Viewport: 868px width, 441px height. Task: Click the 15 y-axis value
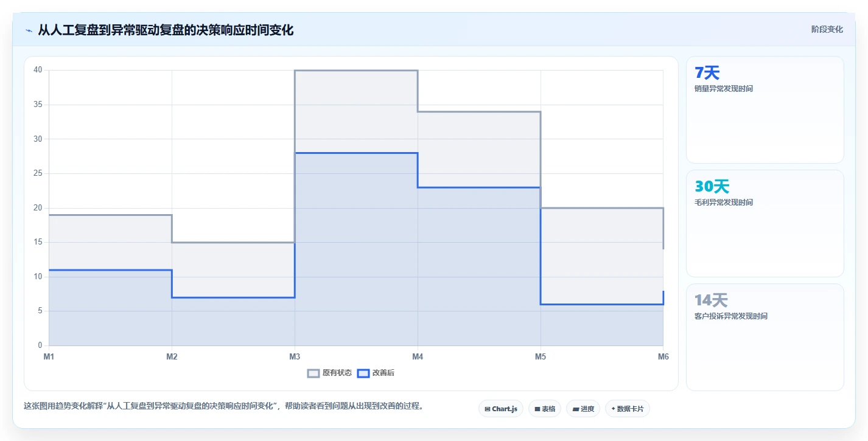38,242
